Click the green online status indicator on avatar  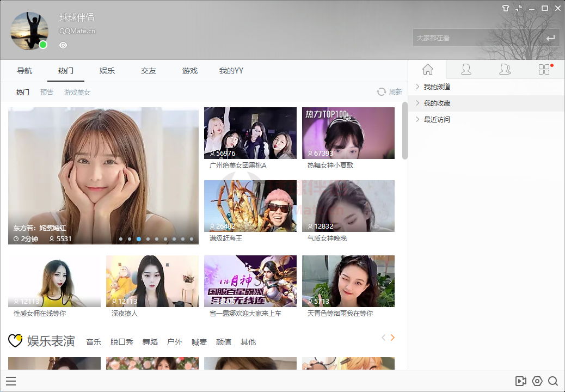(43, 45)
